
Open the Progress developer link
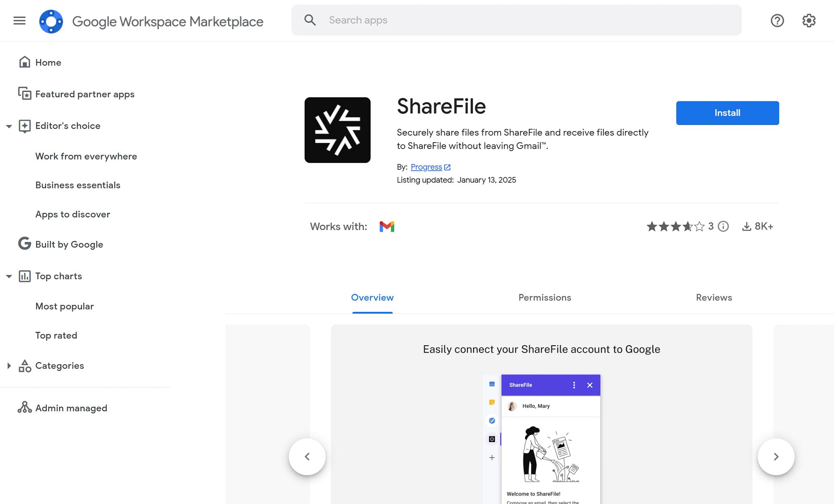point(426,167)
